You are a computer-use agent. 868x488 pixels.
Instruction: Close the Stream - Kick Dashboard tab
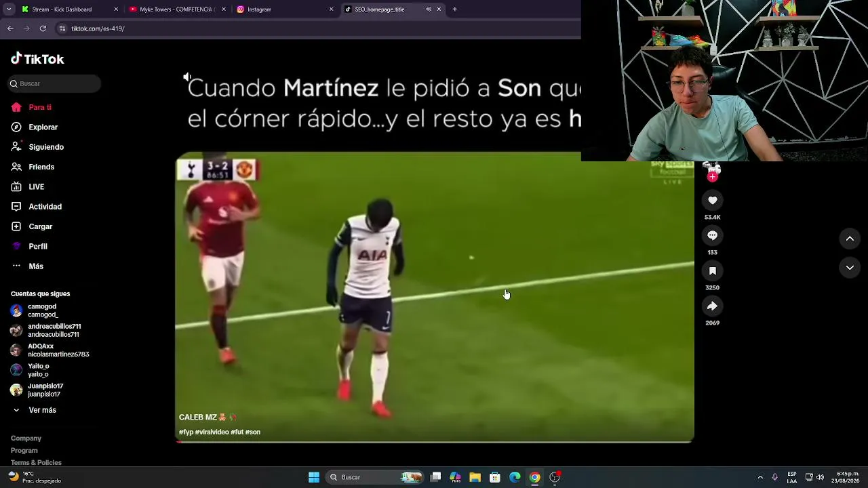click(116, 9)
